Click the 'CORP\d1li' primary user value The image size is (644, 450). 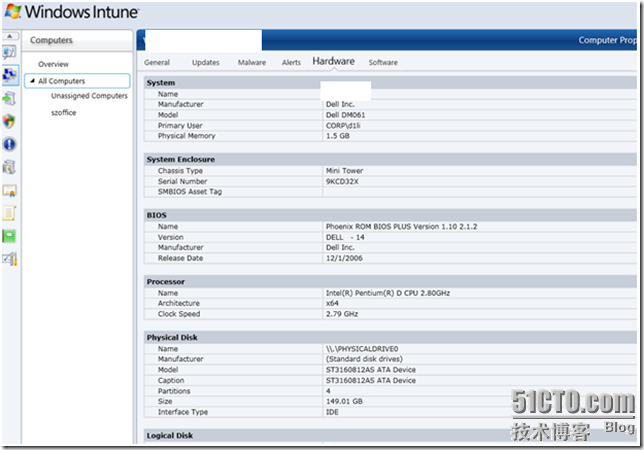343,126
